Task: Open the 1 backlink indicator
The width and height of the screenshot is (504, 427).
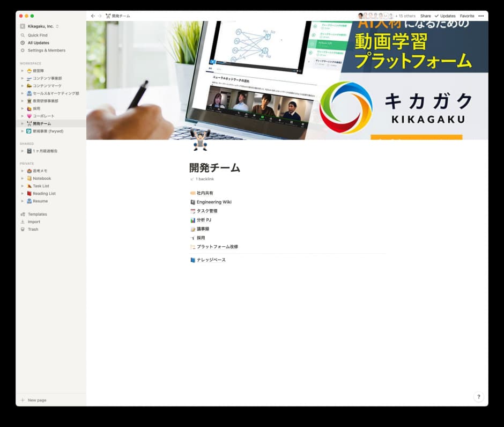Action: pyautogui.click(x=204, y=179)
